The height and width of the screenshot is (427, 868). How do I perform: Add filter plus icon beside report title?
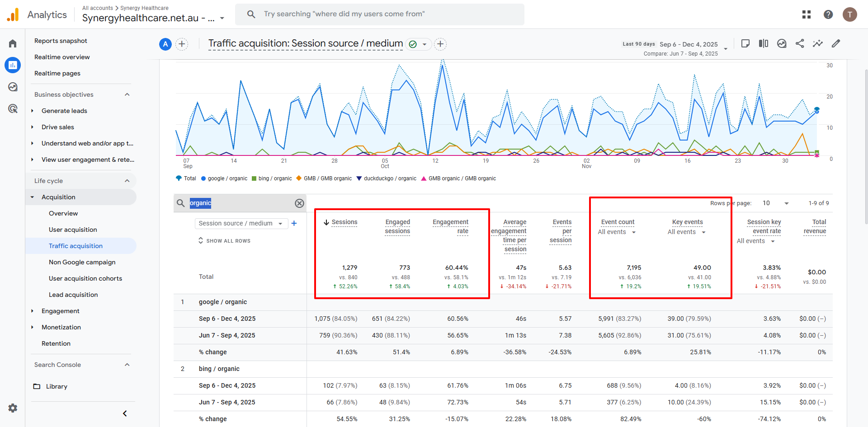point(440,44)
